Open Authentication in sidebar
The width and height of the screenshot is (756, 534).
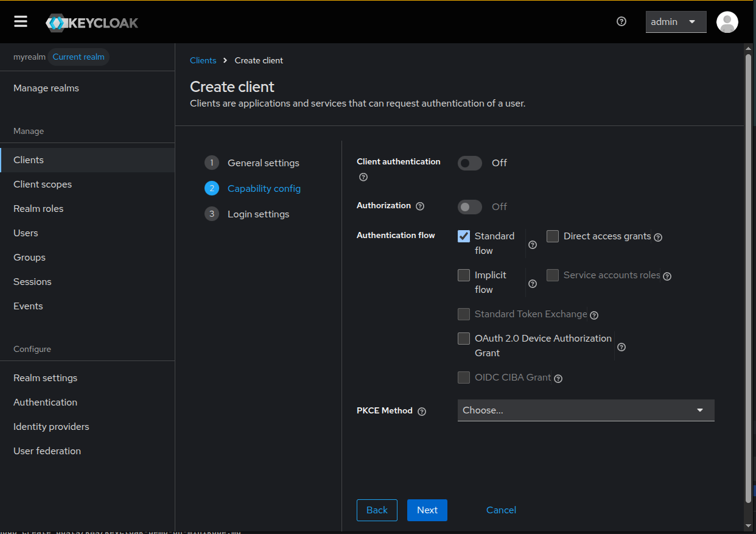(x=88, y=402)
